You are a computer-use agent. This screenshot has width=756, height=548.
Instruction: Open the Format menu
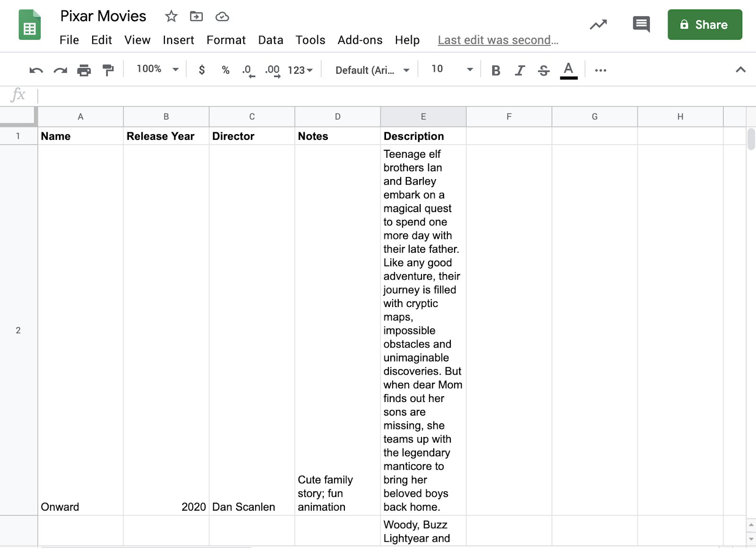pyautogui.click(x=226, y=40)
